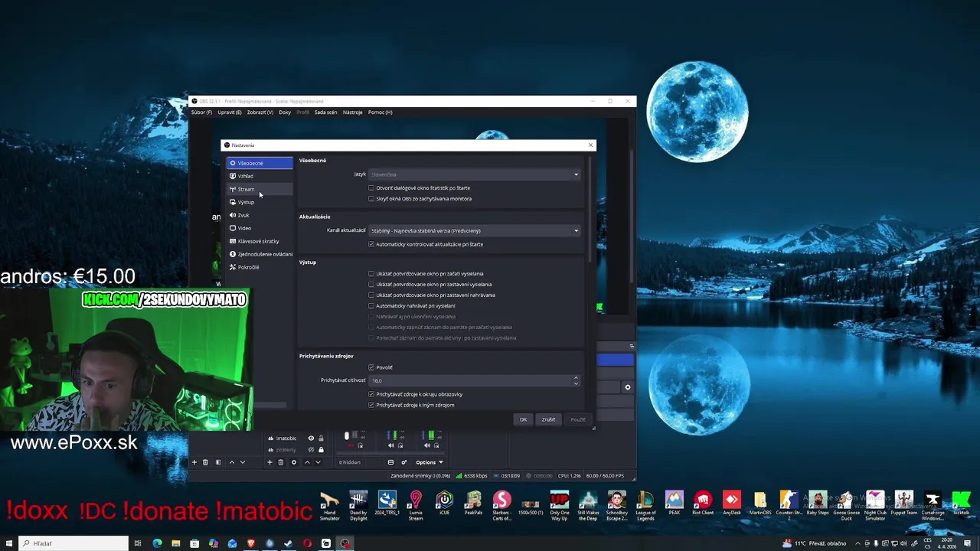
Task: Open the Hand Simulator desktop shortcut
Action: pyautogui.click(x=329, y=506)
